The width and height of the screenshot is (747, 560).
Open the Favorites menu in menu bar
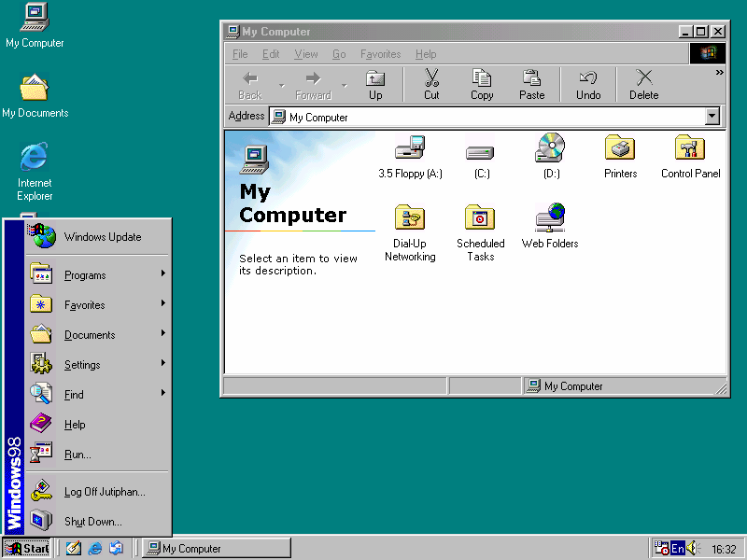coord(380,54)
